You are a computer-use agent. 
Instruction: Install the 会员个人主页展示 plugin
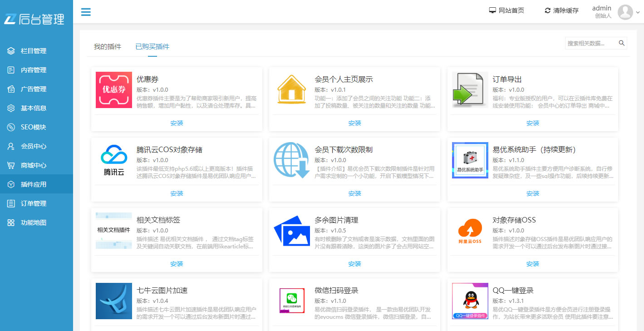(354, 123)
